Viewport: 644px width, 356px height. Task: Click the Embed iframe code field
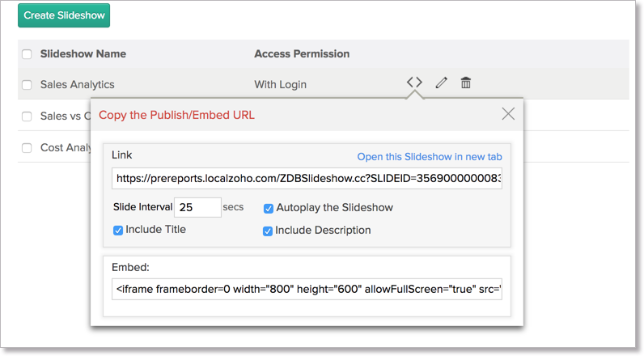307,289
